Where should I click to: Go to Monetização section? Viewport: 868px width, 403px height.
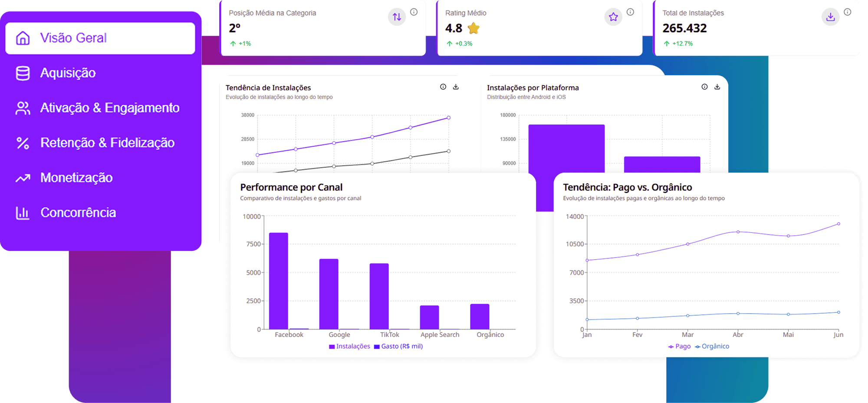76,178
